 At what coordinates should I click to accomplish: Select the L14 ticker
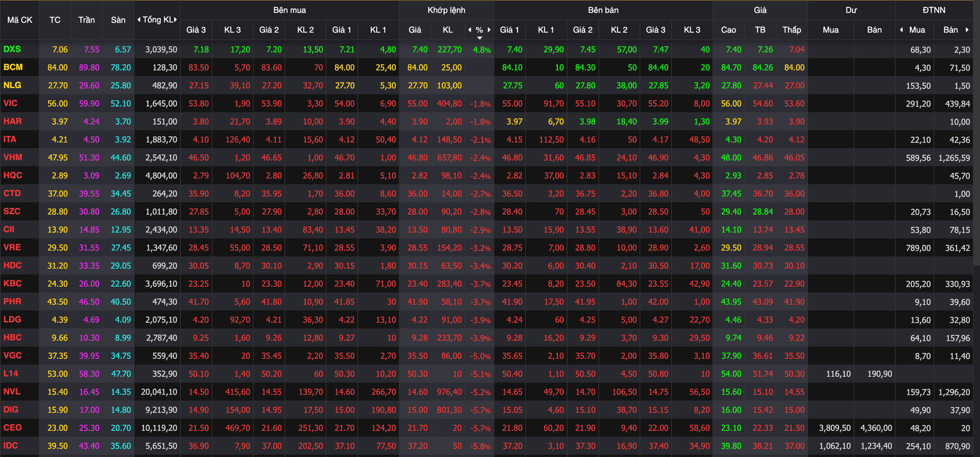(x=11, y=373)
